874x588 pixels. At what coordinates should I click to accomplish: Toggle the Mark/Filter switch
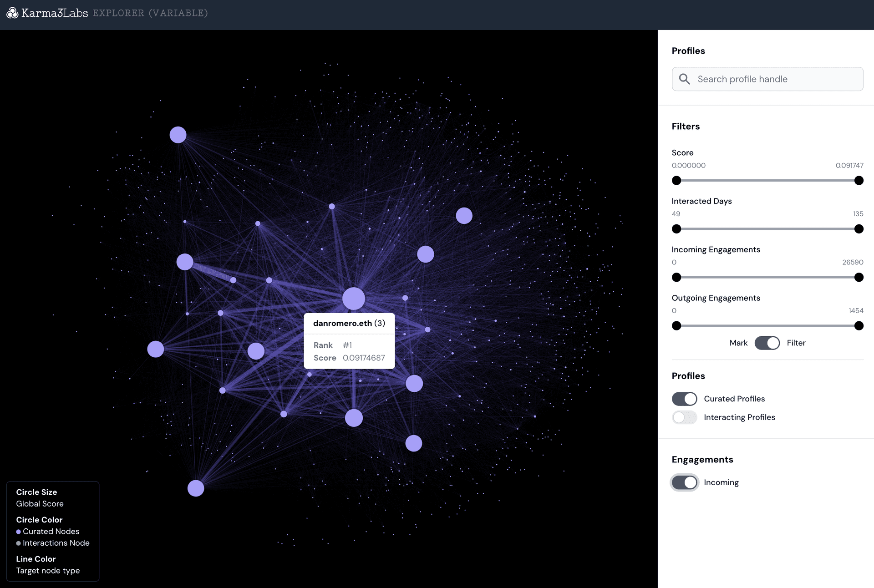767,343
